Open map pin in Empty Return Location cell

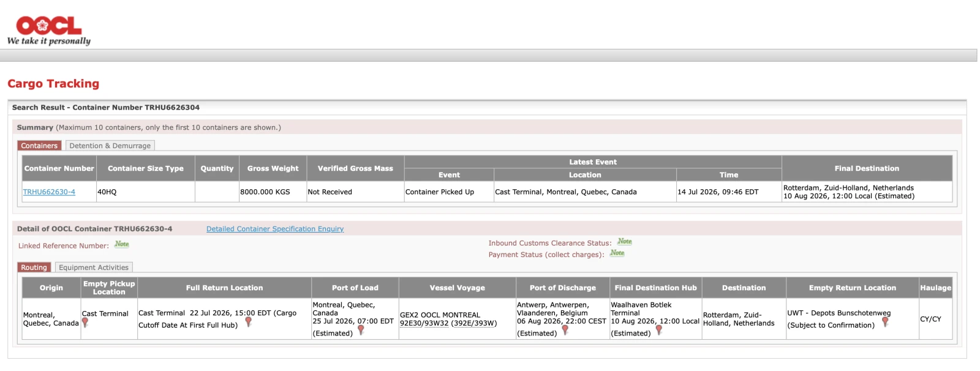coord(885,321)
